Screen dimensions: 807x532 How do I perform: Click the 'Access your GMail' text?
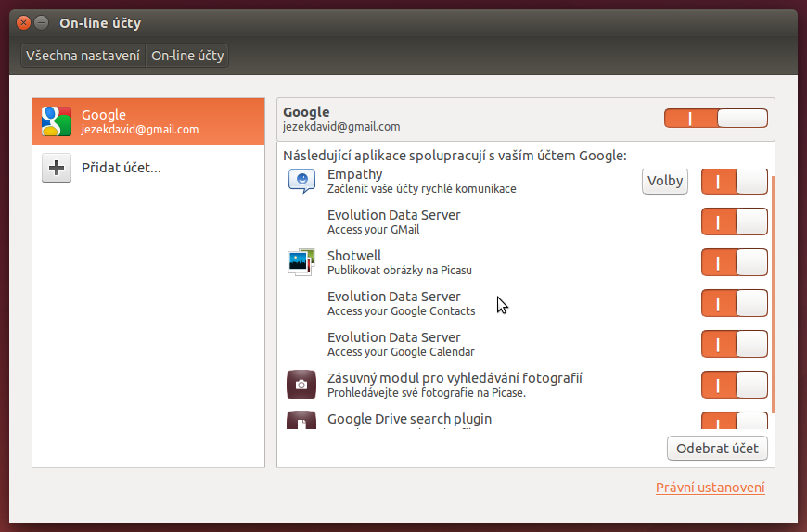(373, 230)
